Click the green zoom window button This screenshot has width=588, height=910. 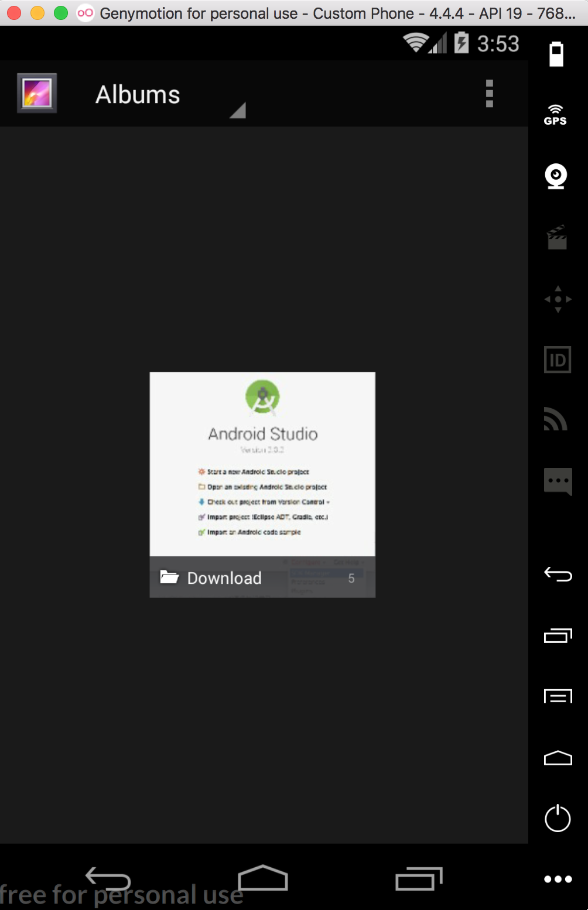61,13
